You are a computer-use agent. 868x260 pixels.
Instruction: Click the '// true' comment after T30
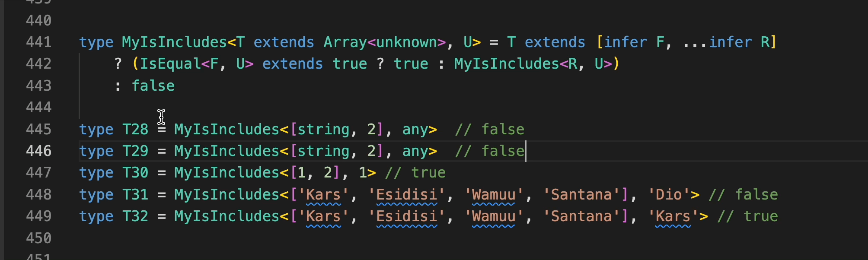[x=415, y=173]
